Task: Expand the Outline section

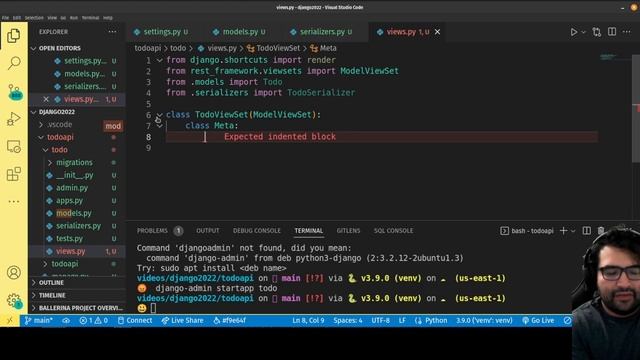Action: click(x=78, y=282)
